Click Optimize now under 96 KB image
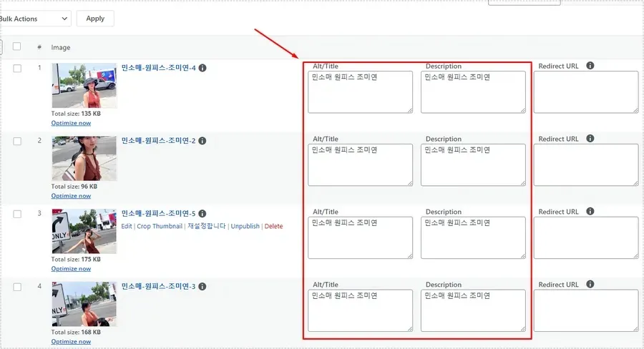 [71, 196]
